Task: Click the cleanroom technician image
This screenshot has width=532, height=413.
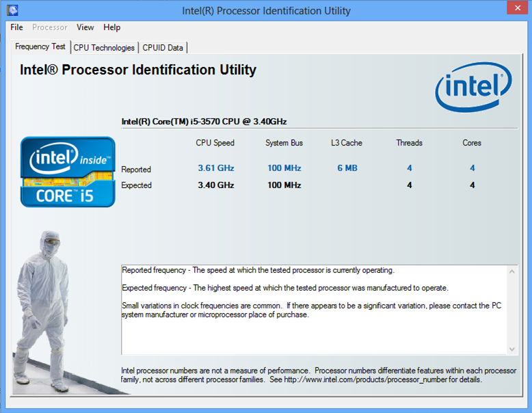Action: pyautogui.click(x=42, y=312)
